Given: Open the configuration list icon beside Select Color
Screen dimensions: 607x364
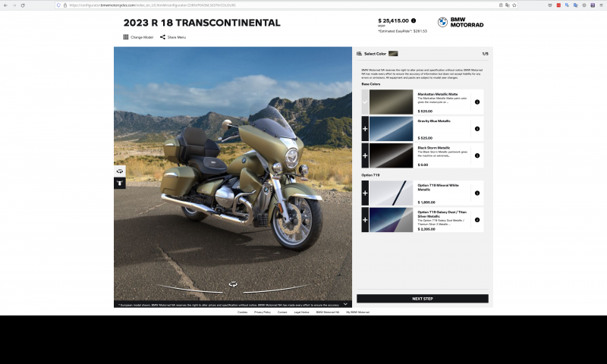Looking at the screenshot, I should (x=359, y=54).
